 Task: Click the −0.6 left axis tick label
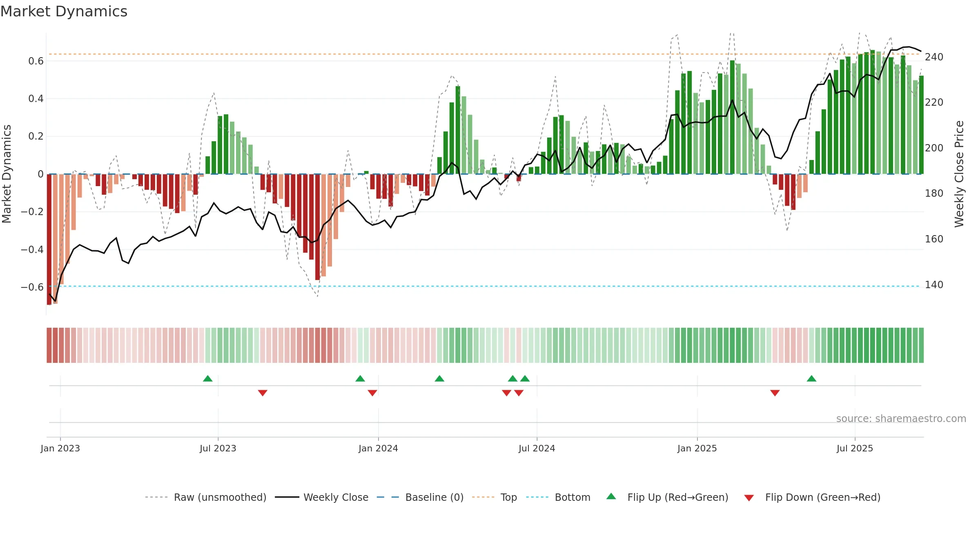[32, 287]
